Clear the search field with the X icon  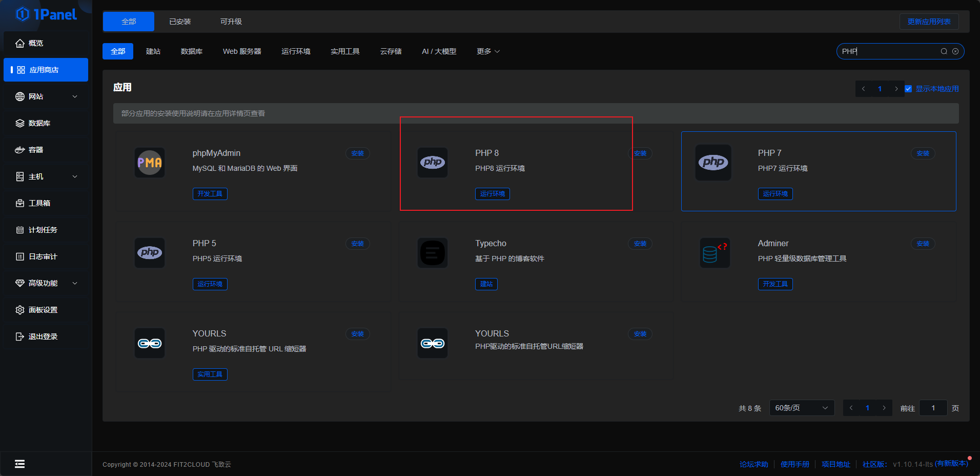click(955, 51)
